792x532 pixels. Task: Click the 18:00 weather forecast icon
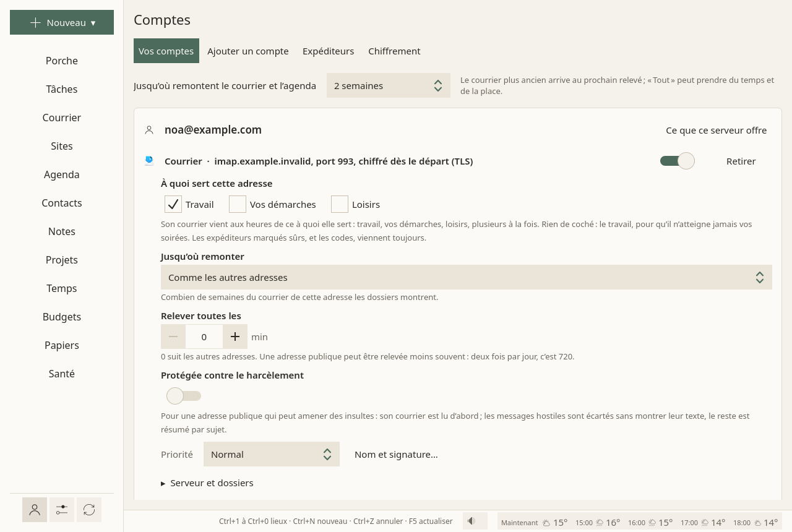[757, 523]
